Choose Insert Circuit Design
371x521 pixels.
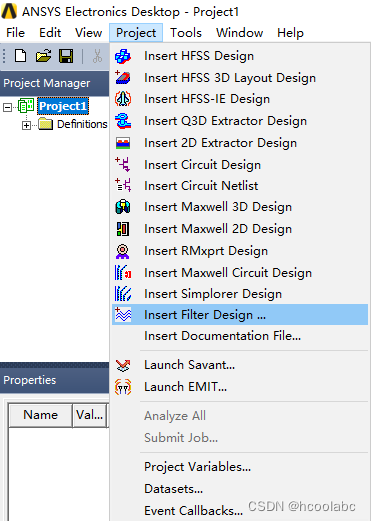tap(240, 165)
